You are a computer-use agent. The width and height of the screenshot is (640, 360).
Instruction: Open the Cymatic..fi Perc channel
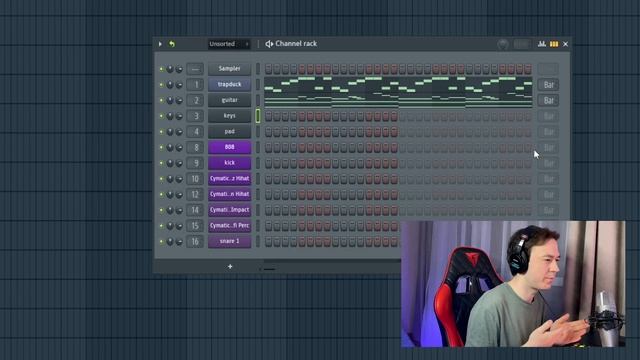(x=229, y=225)
